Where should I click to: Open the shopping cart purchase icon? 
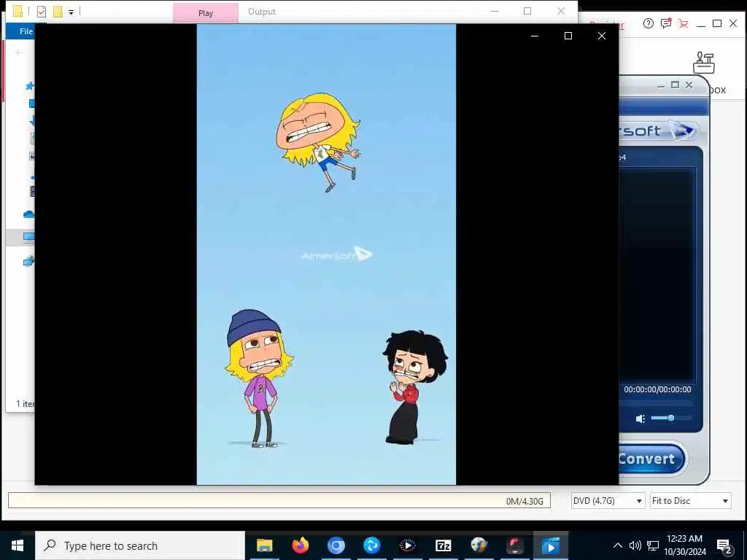pos(683,23)
